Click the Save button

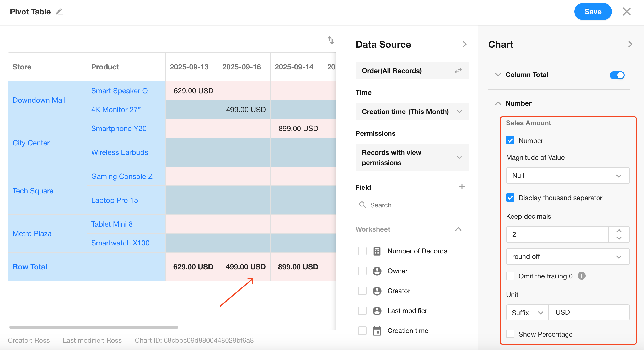point(593,12)
